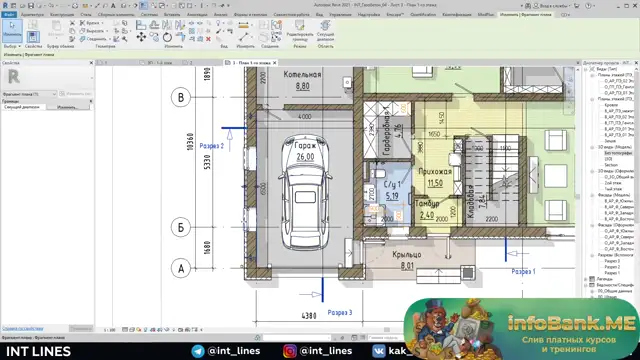Select the Rotate tool circular arrow icon
The width and height of the screenshot is (640, 360).
167,37
